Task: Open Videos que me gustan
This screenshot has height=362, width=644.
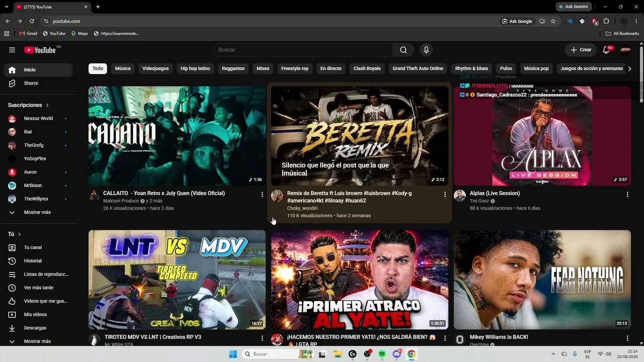Action: pyautogui.click(x=38, y=301)
